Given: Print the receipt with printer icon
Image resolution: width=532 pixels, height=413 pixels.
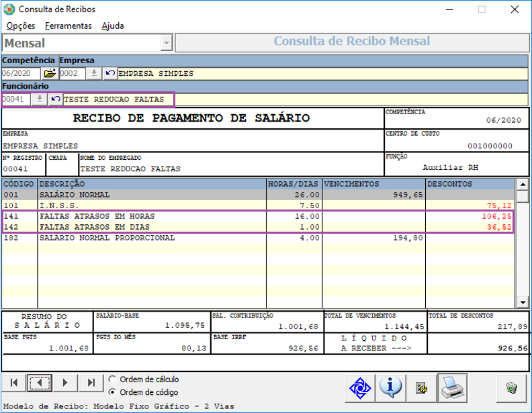Looking at the screenshot, I should click(x=453, y=388).
